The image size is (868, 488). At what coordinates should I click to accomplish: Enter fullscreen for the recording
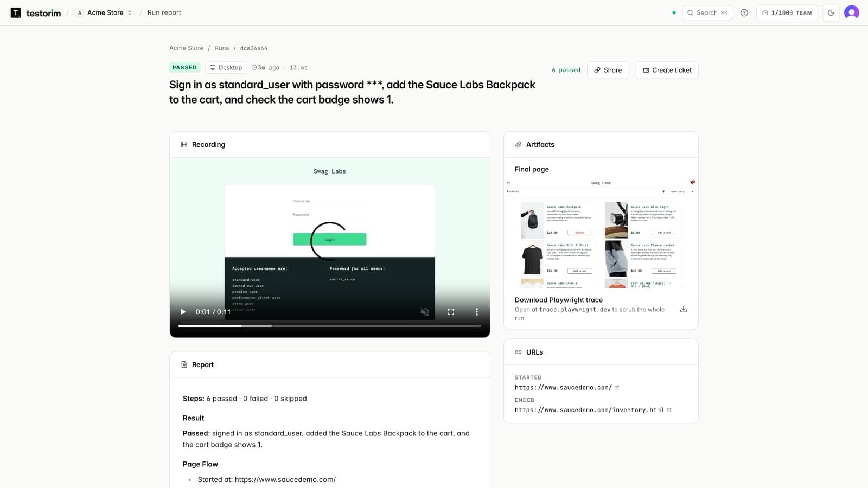click(451, 312)
